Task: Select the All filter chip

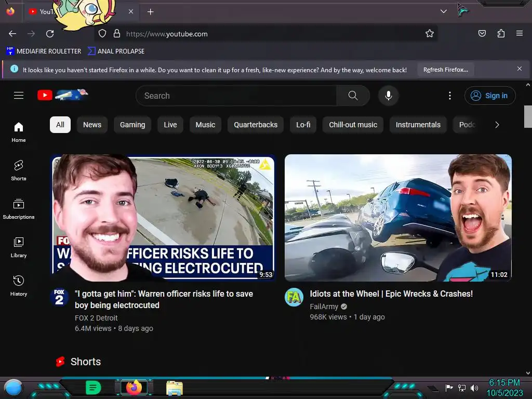Action: (x=60, y=125)
